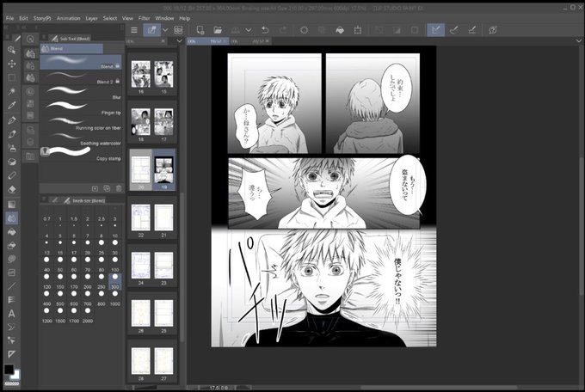The width and height of the screenshot is (585, 392).
Task: Open the Filter menu
Action: [144, 18]
